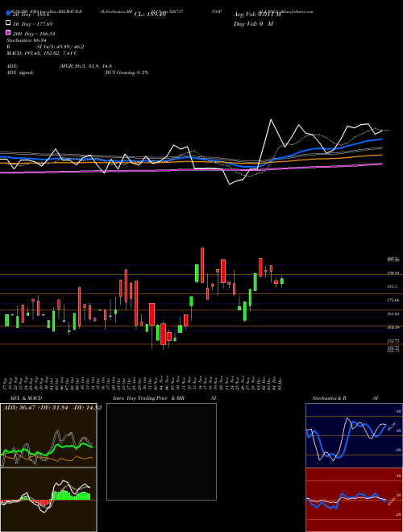Click the '(MGR) 36.5, 31.8, 14.8' ADX values
This screenshot has width=403, height=532.
pos(85,66)
